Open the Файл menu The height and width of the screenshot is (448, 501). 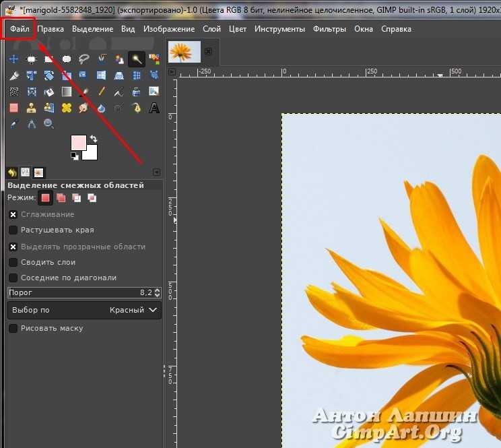pos(20,29)
